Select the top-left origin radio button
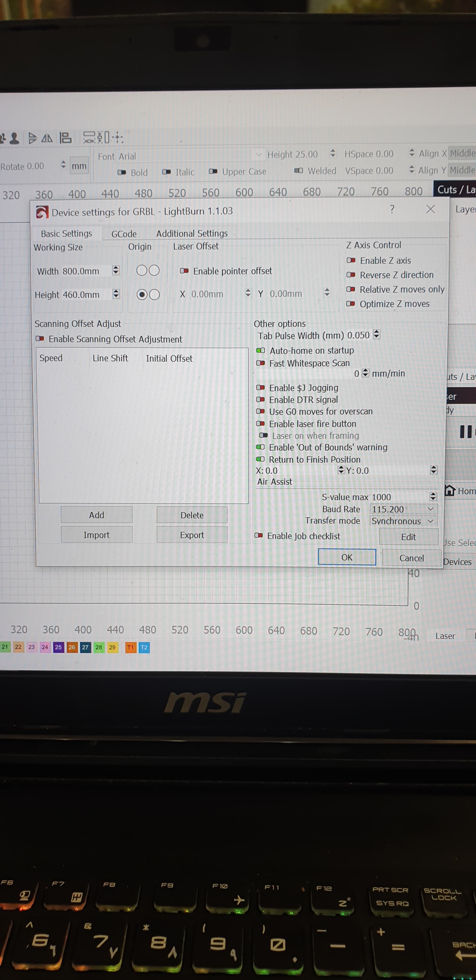The height and width of the screenshot is (980, 476). click(141, 270)
